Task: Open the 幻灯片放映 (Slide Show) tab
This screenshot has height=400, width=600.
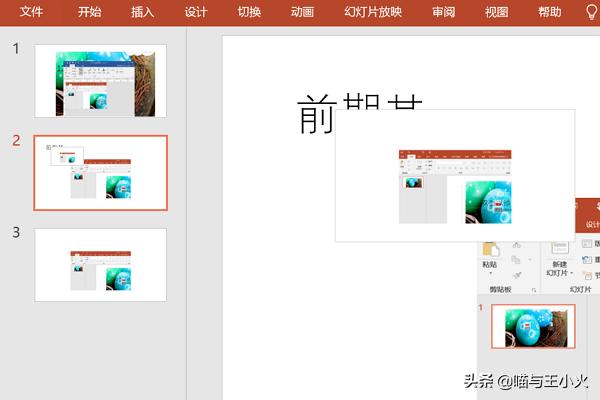Action: pyautogui.click(x=372, y=12)
